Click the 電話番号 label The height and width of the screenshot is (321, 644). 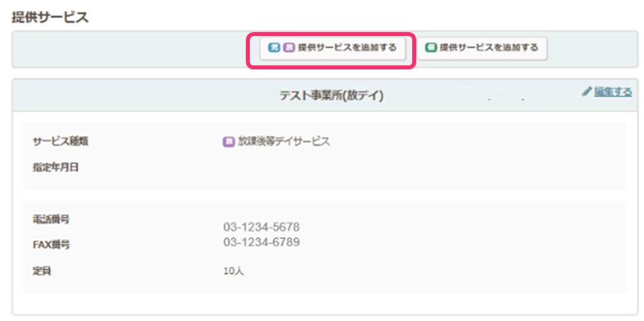pyautogui.click(x=51, y=220)
